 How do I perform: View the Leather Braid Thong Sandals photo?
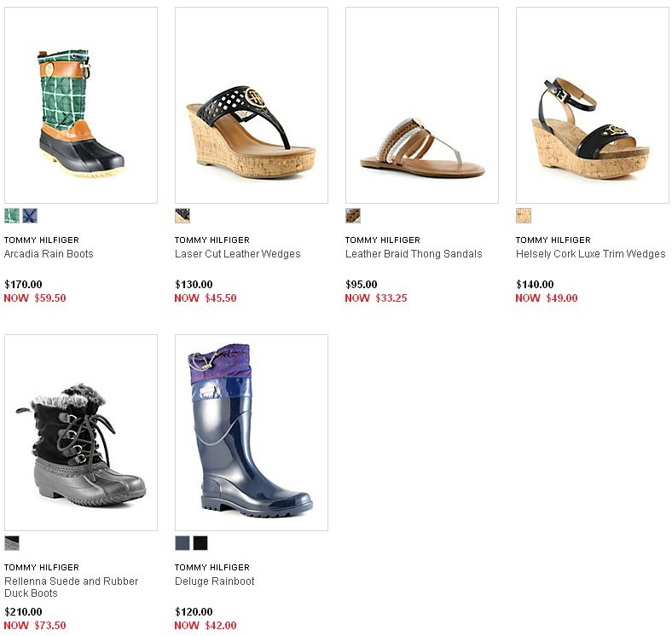click(422, 105)
